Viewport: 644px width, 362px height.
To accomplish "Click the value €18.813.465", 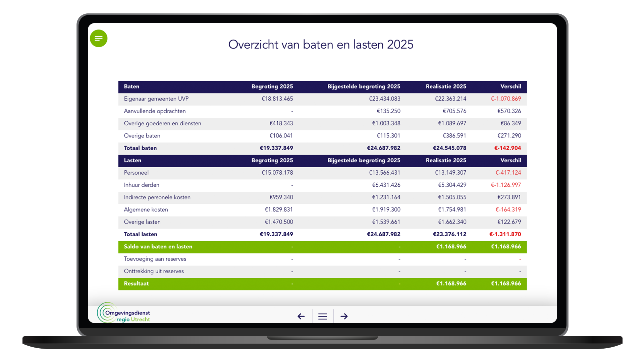I will 277,99.
